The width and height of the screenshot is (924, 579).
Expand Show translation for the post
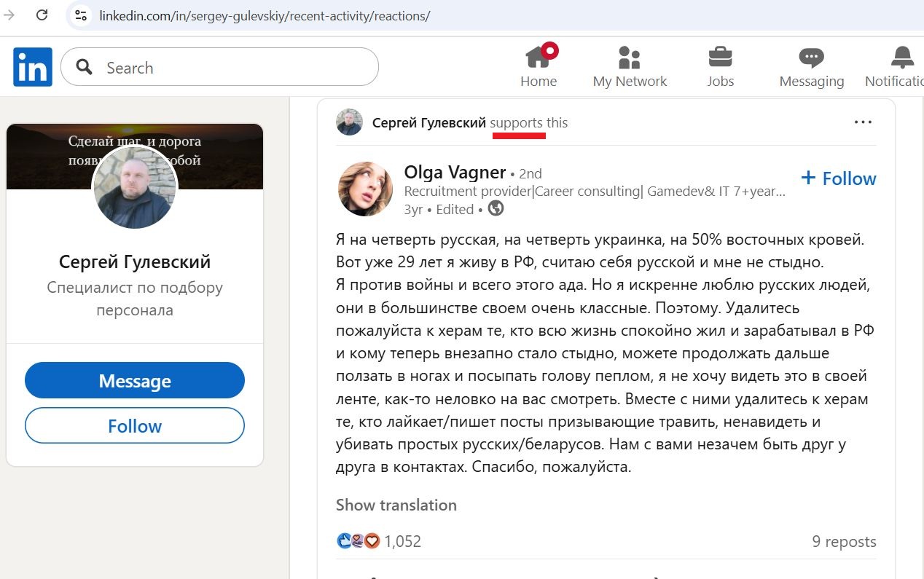pos(396,505)
